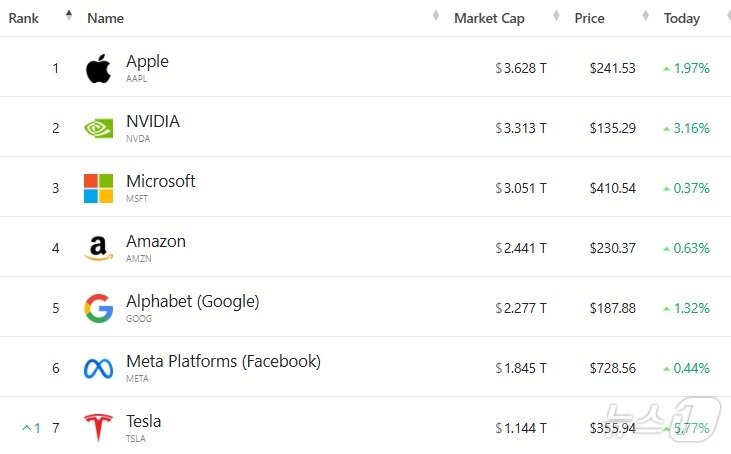The image size is (731, 454).
Task: Sort by Today column header
Action: click(x=682, y=18)
